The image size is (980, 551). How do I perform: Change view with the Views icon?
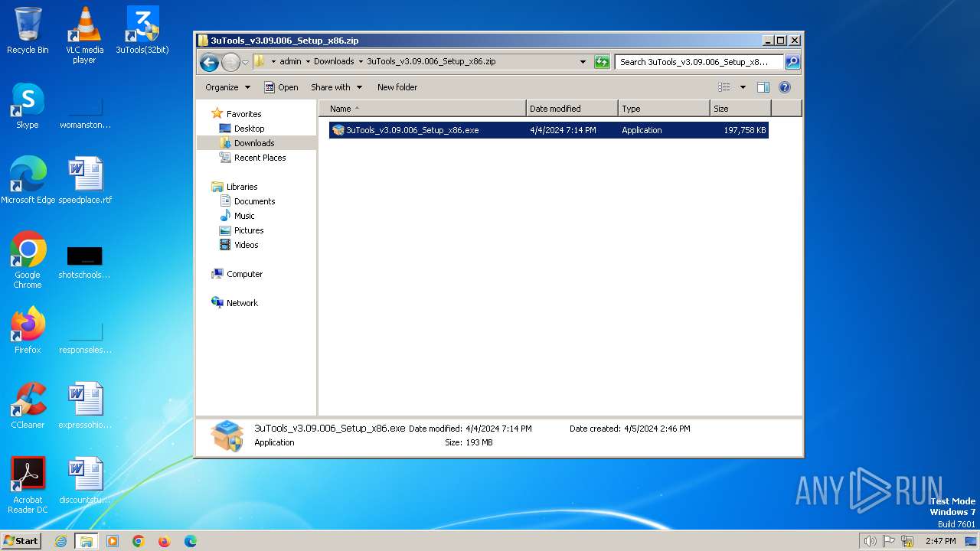(x=724, y=87)
